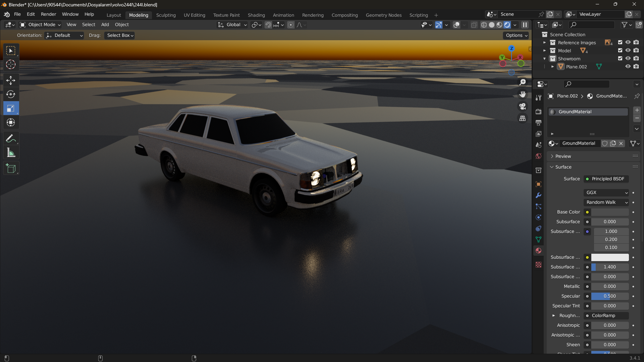Expand the Preview panel

pos(563,156)
